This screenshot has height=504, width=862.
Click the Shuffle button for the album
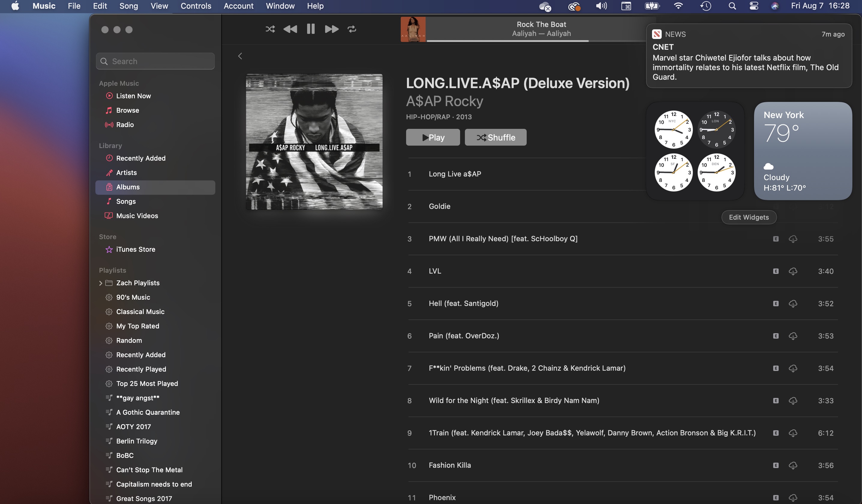coord(495,137)
